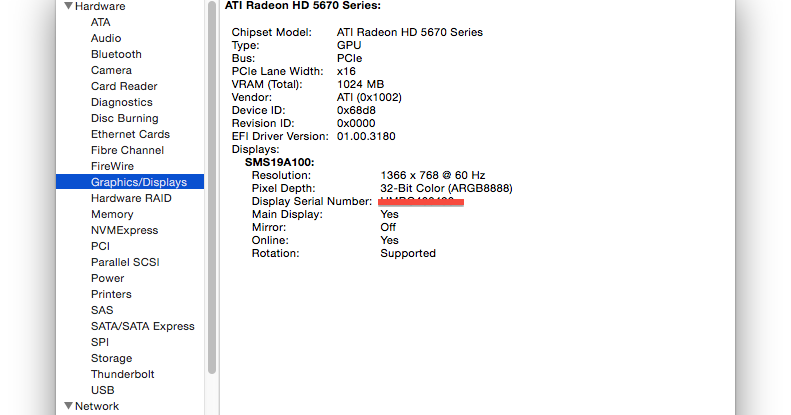Select PCI in the sidebar

(x=100, y=246)
